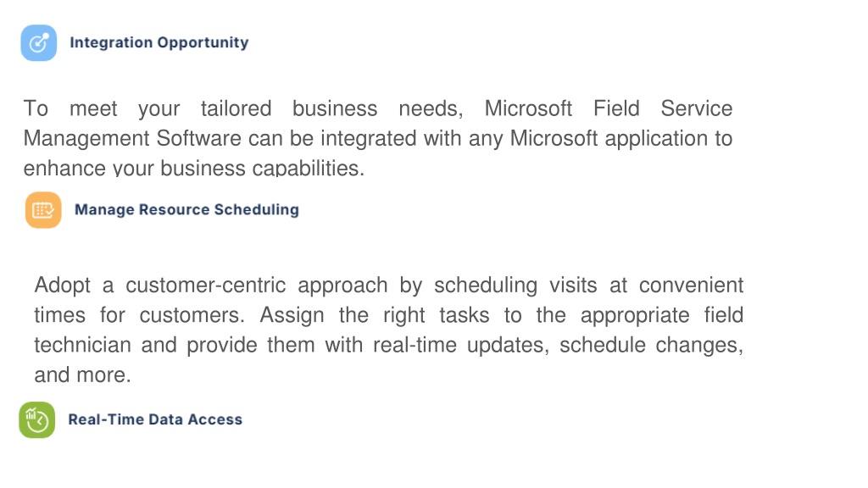The height and width of the screenshot is (488, 868).
Task: Click the word "technician" in second paragraph
Action: pos(82,346)
